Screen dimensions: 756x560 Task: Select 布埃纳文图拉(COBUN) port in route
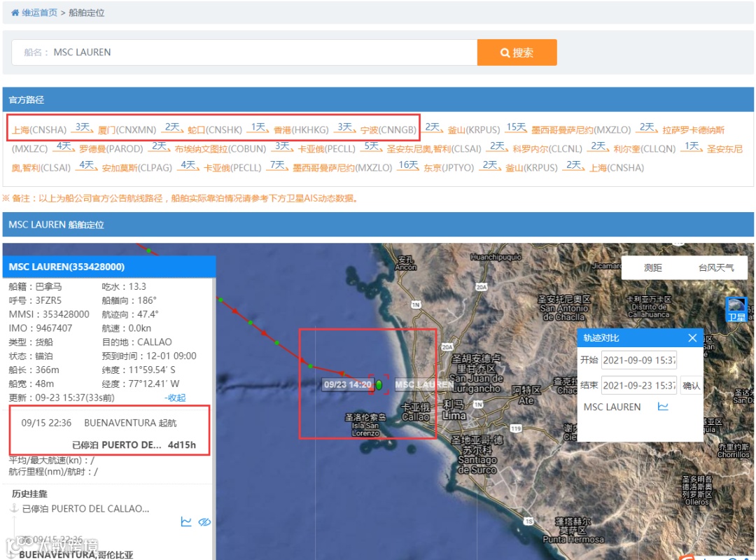[220, 148]
